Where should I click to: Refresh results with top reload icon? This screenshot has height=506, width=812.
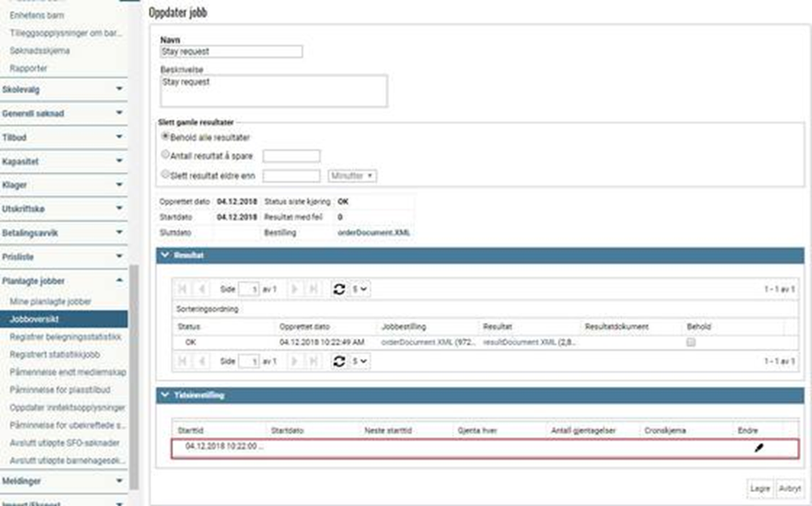[x=339, y=290]
